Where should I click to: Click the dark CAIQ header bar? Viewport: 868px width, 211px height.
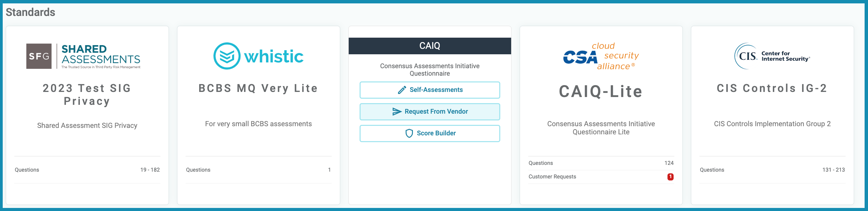coord(430,46)
